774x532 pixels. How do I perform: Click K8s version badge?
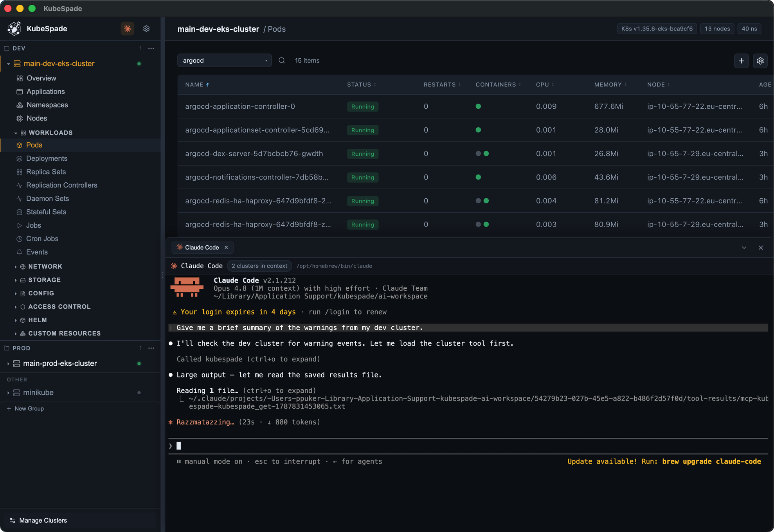(x=657, y=29)
